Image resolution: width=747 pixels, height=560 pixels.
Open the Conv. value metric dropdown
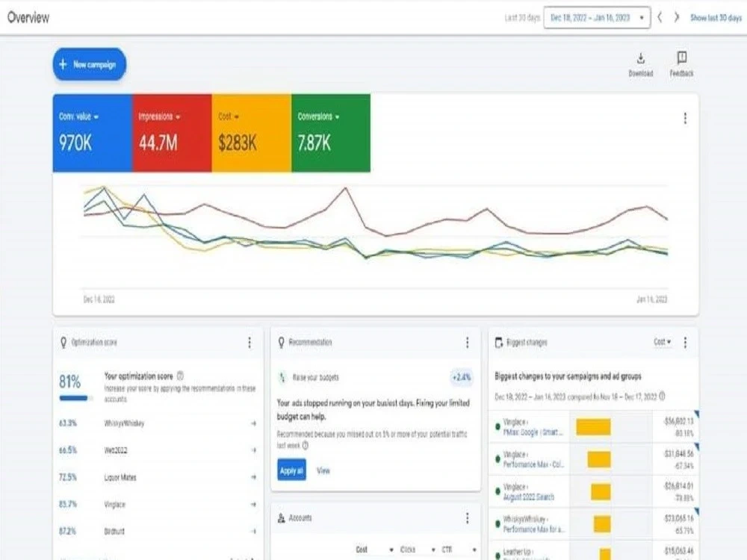(x=78, y=116)
